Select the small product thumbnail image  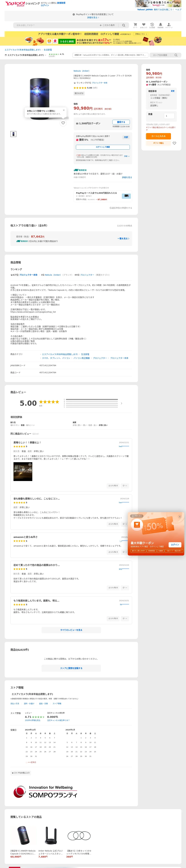pos(13,134)
